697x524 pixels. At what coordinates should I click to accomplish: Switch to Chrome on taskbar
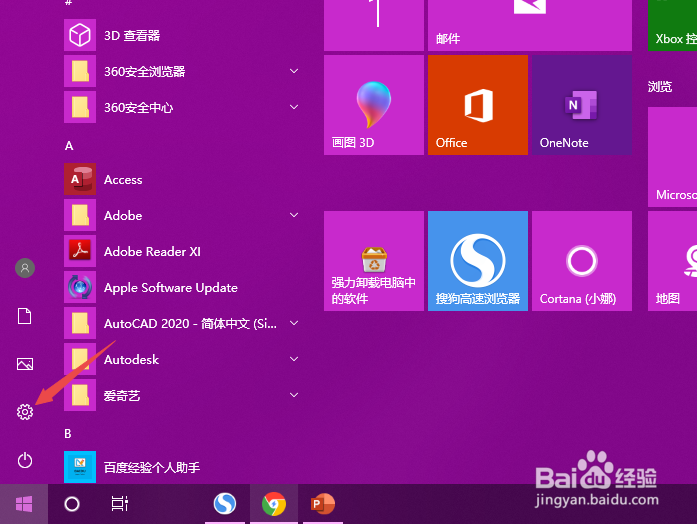click(x=274, y=504)
